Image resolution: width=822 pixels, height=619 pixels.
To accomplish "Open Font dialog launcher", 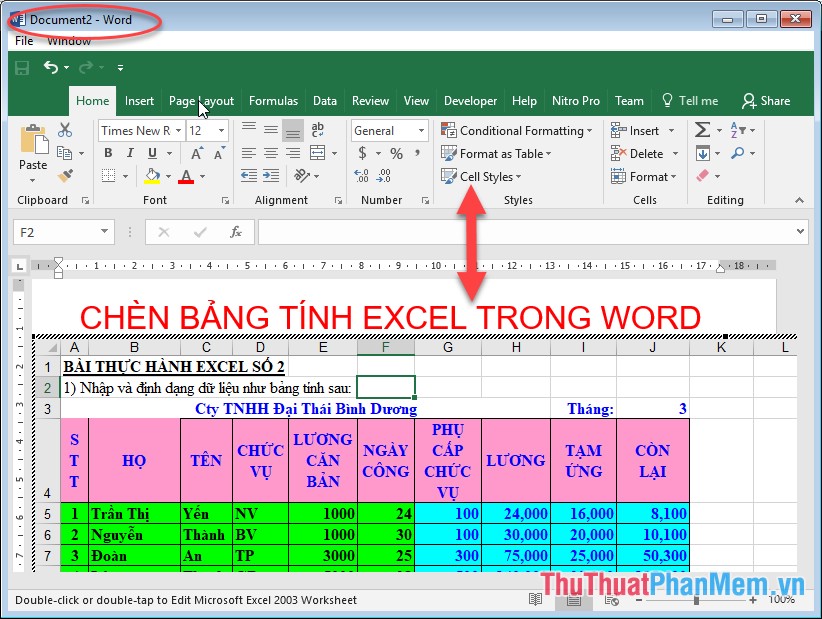I will tap(225, 200).
